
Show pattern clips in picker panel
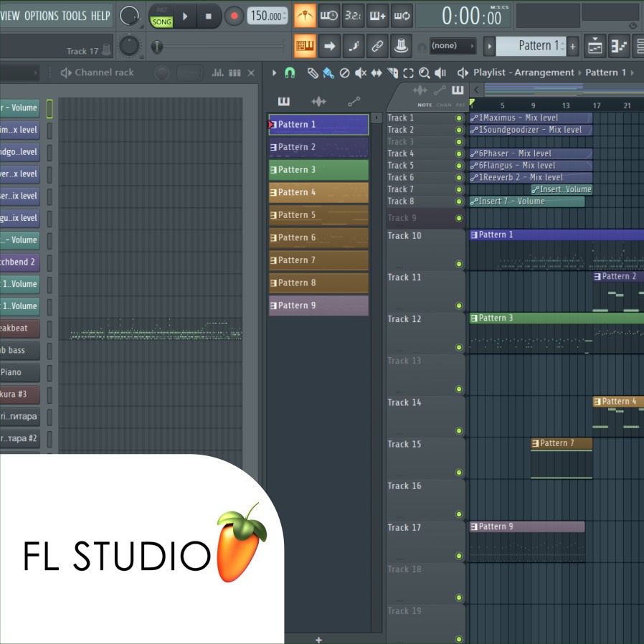[x=284, y=101]
